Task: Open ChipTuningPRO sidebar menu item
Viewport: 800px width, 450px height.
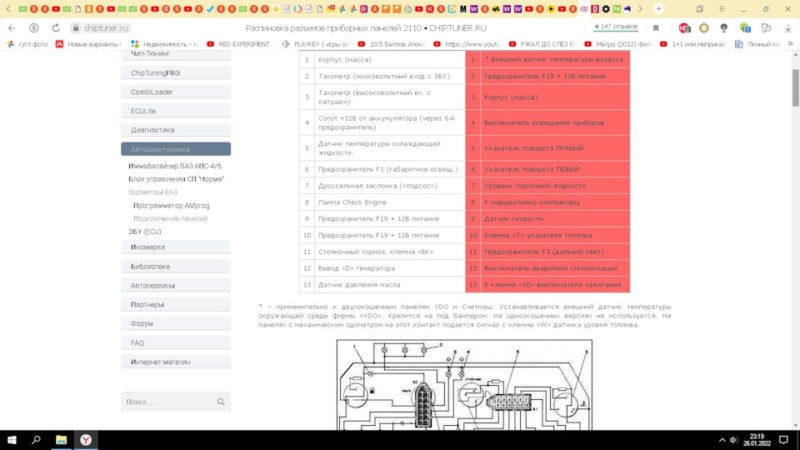Action: (x=176, y=73)
